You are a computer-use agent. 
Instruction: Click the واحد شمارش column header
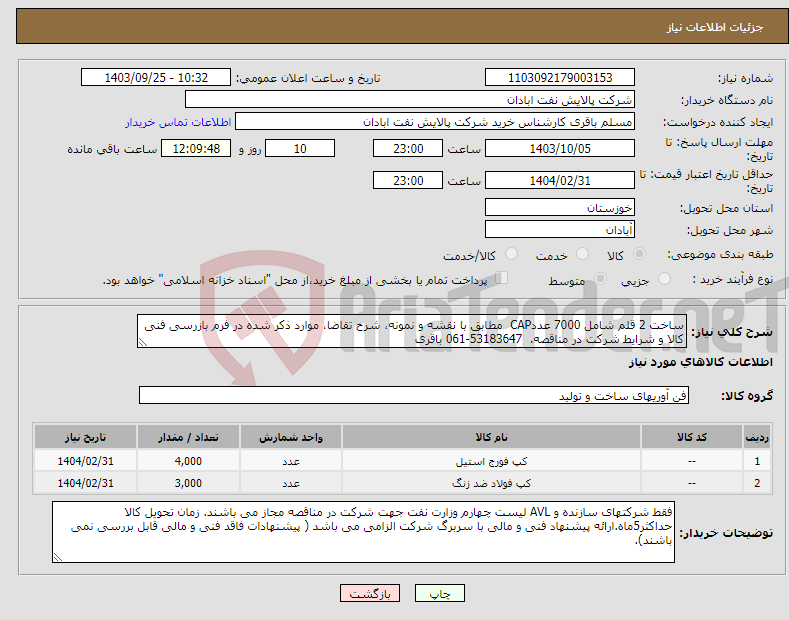coord(291,437)
